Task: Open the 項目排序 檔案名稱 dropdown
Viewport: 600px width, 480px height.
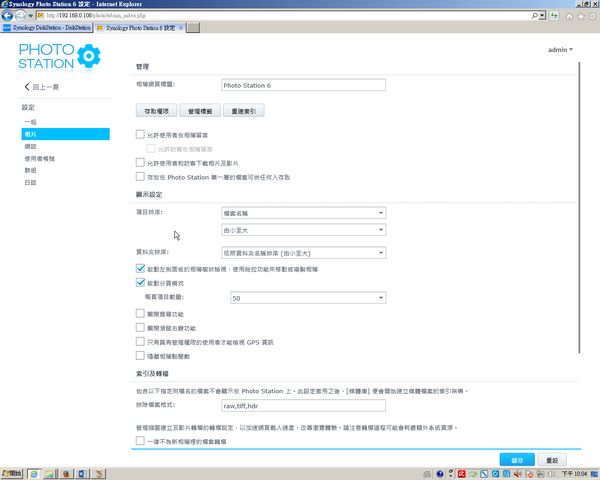Action: [x=303, y=213]
